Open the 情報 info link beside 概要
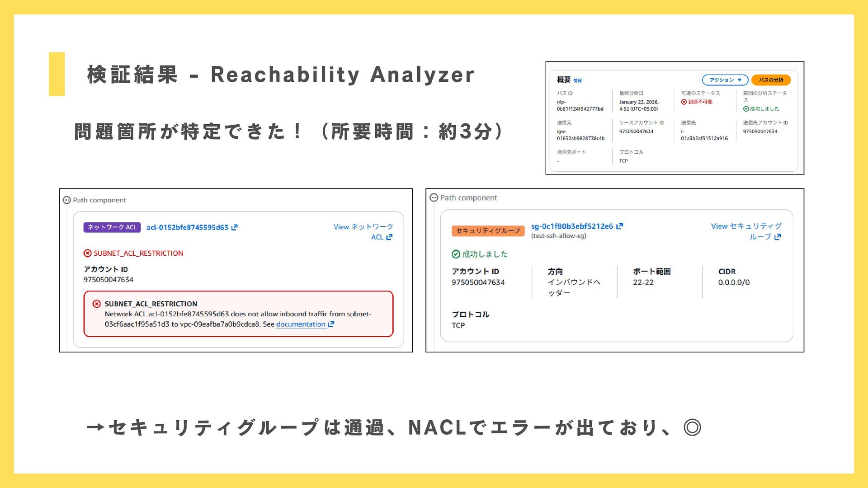 pos(577,81)
